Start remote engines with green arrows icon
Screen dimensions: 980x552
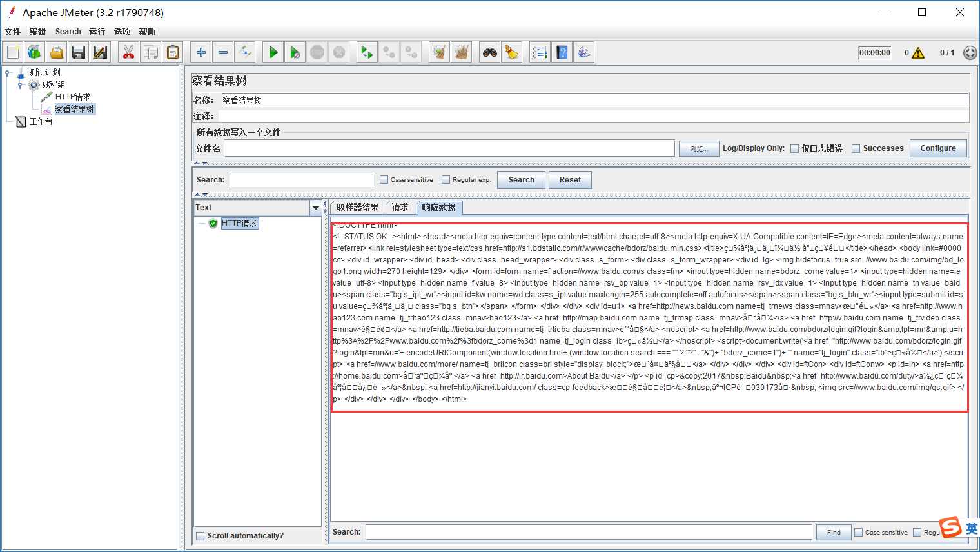pyautogui.click(x=367, y=52)
